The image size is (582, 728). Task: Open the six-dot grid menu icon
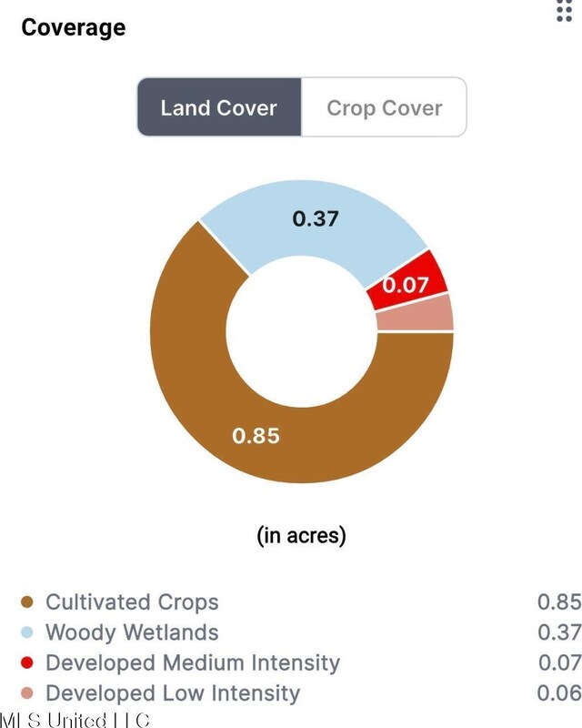(x=564, y=11)
